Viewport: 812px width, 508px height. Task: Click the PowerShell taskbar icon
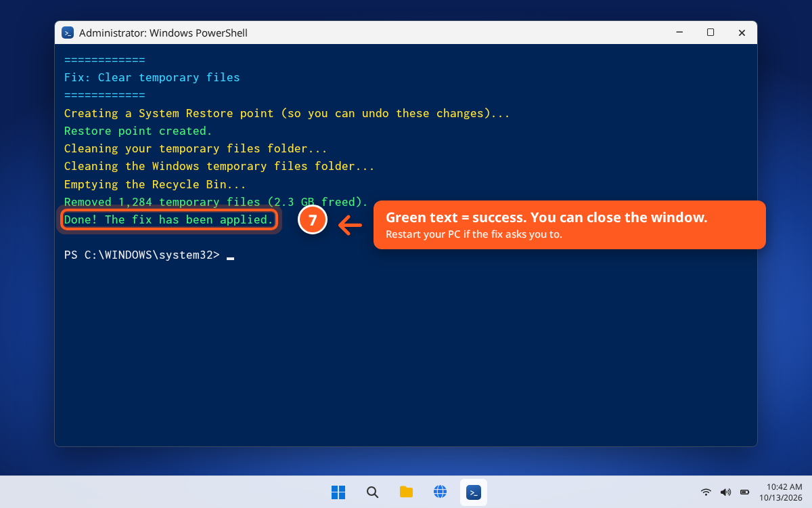[474, 492]
